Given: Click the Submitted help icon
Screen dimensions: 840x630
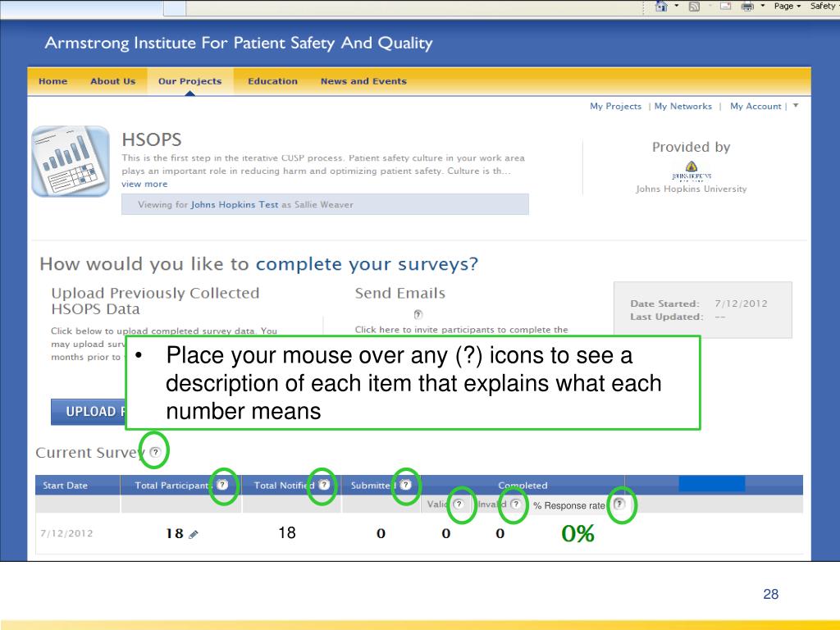Looking at the screenshot, I should [405, 485].
